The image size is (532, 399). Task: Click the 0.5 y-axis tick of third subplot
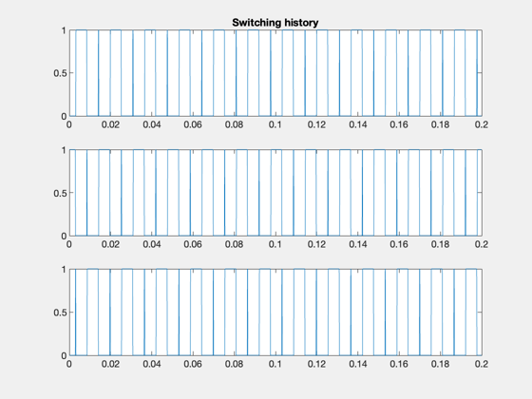(60, 313)
